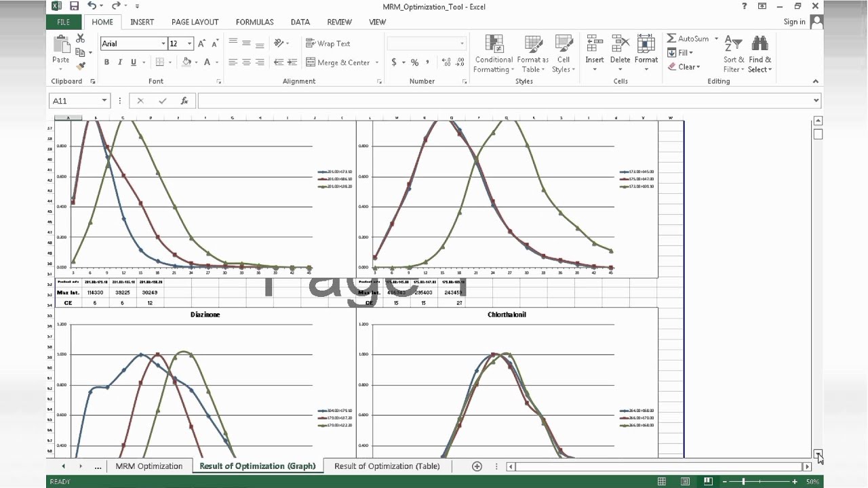Open fill color bucket swatch
Screen dimensions: 868x488
(x=187, y=62)
